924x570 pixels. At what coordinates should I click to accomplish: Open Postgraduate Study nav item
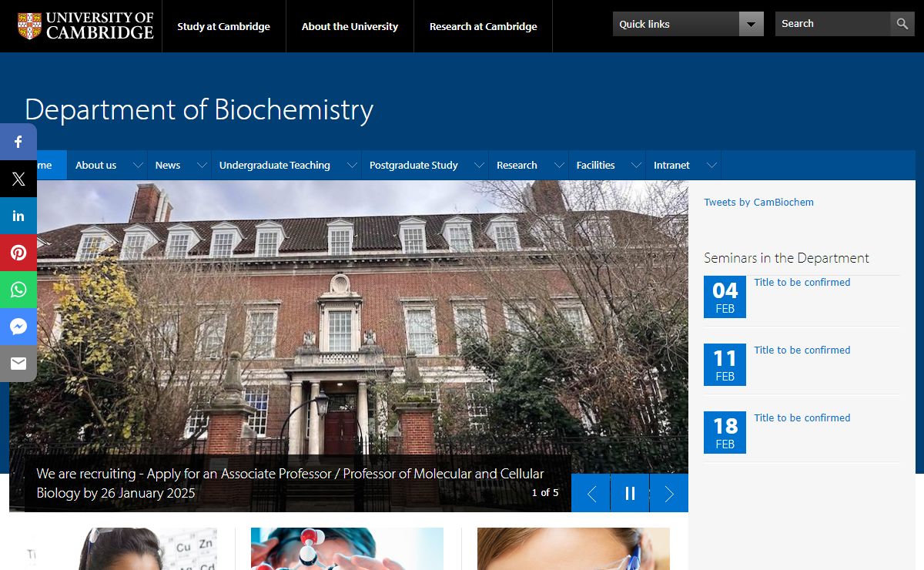[413, 165]
